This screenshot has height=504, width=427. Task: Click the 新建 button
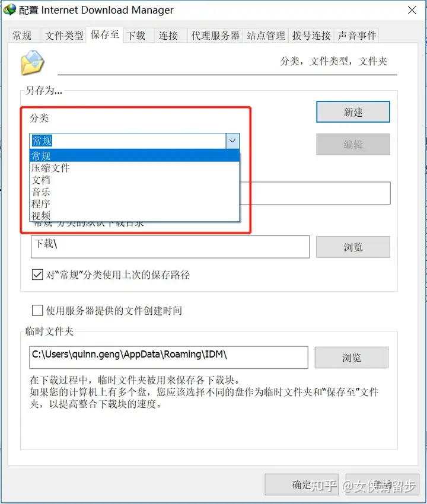[353, 112]
